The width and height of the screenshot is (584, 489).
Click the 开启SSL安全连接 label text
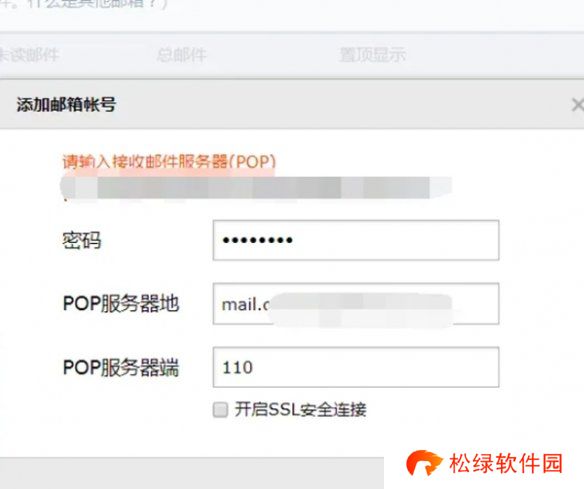coord(300,410)
